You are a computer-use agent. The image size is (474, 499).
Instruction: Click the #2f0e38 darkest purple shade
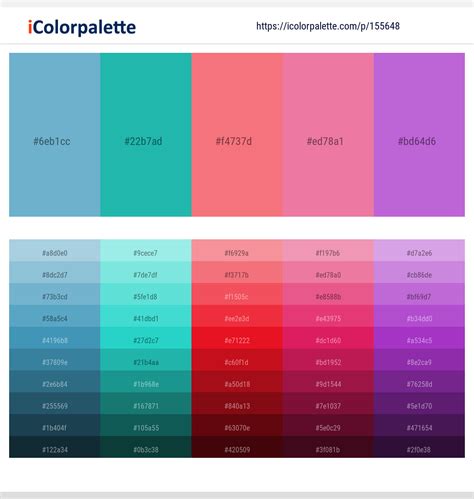coord(419,447)
